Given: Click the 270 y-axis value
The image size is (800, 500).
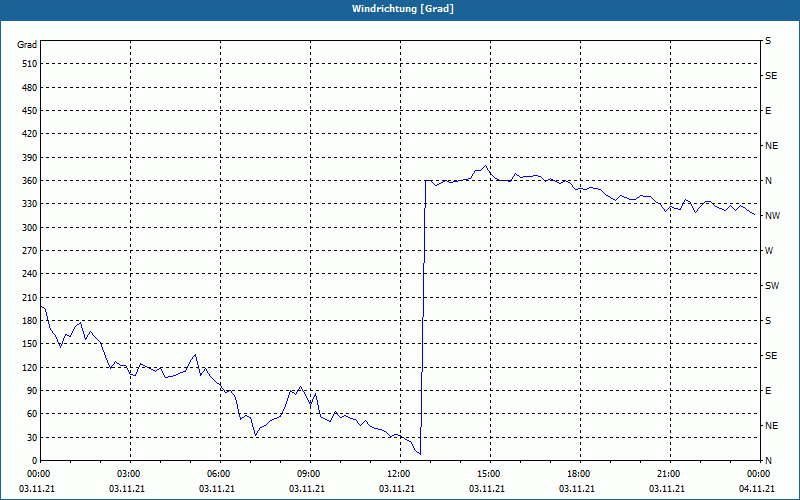Looking at the screenshot, I should pyautogui.click(x=30, y=251).
